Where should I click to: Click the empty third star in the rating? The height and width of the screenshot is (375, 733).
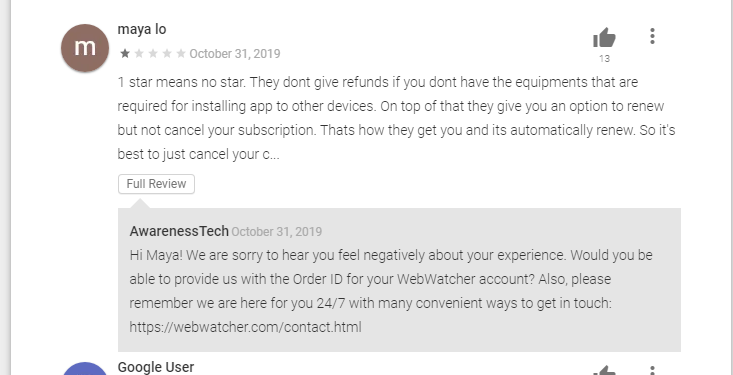coord(153,53)
